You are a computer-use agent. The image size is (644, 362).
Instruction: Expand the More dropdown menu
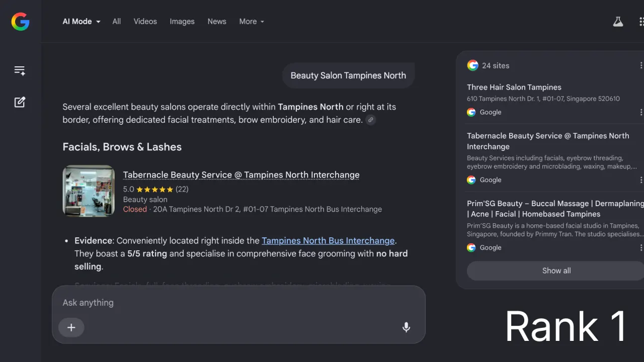point(252,22)
